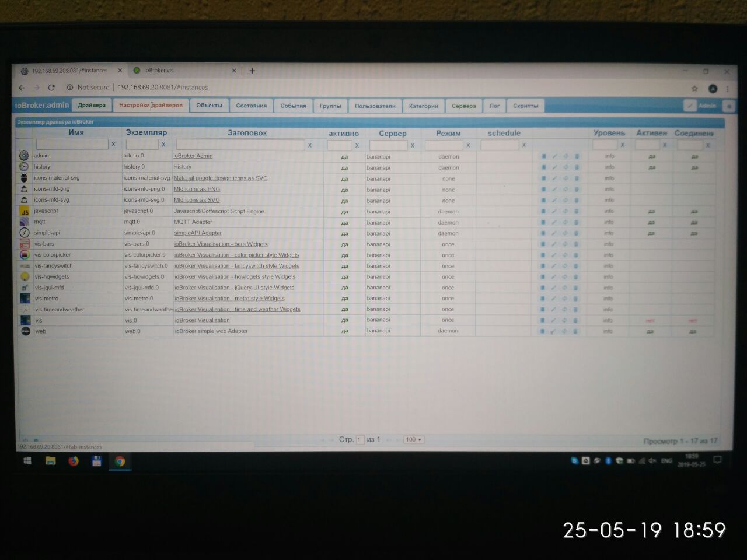This screenshot has height=560, width=747.
Task: Click the browser address bar URL
Action: click(x=163, y=87)
